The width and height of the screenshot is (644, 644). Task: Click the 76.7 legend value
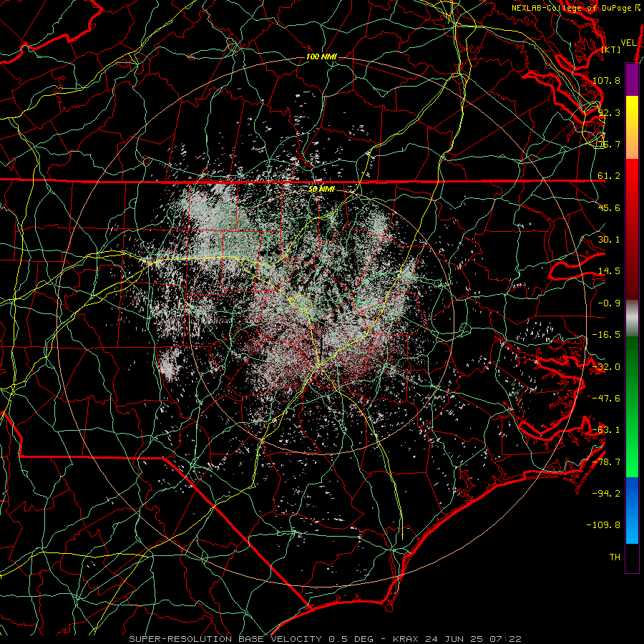tap(609, 144)
